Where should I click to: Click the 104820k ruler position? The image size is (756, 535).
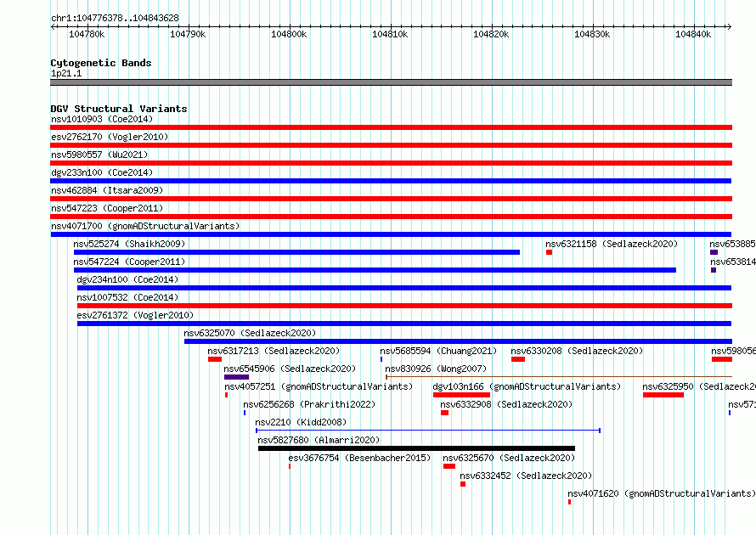click(491, 34)
